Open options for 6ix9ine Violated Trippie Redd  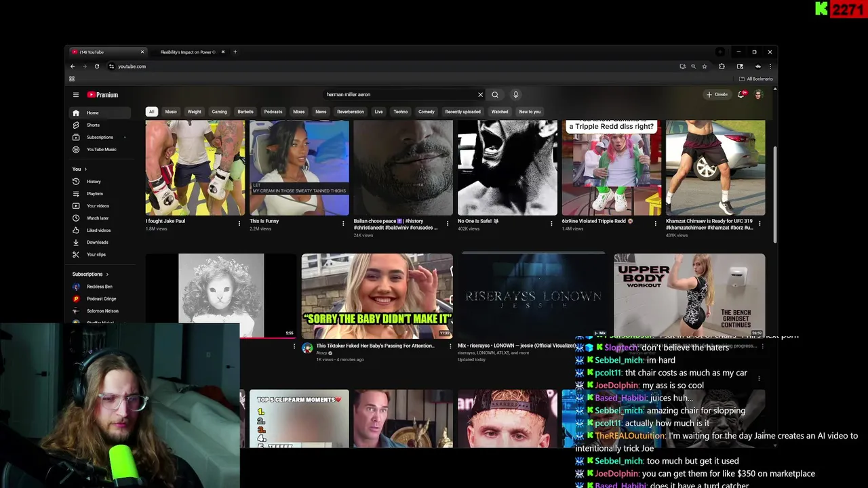click(x=655, y=223)
